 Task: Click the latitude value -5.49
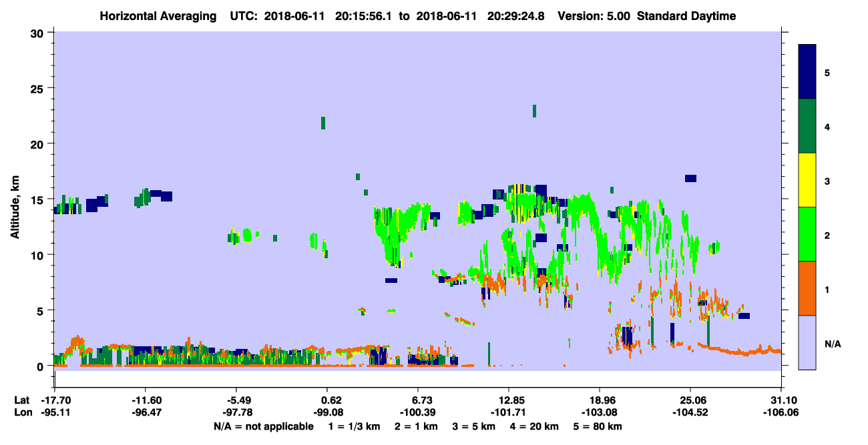tap(236, 400)
